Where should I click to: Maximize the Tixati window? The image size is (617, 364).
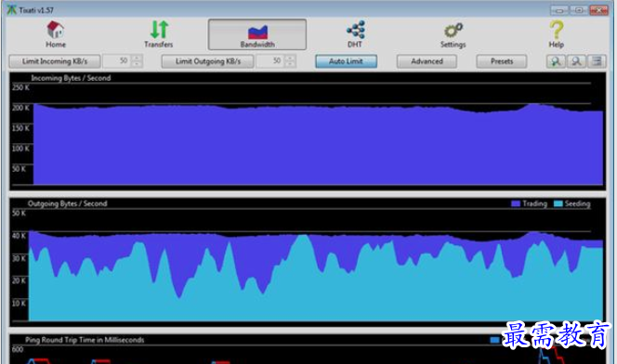(579, 10)
